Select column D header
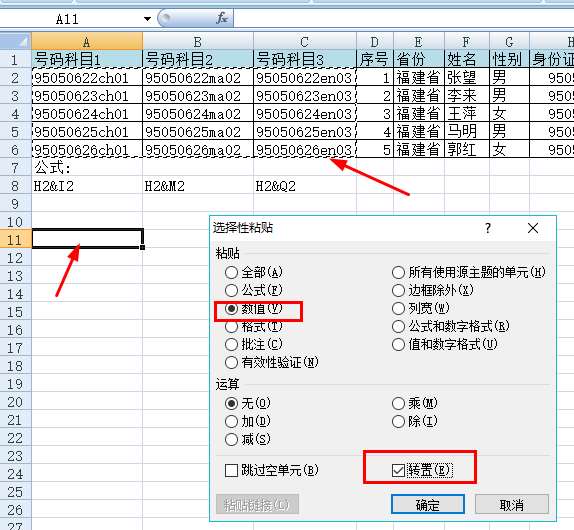The width and height of the screenshot is (574, 530). 374,41
